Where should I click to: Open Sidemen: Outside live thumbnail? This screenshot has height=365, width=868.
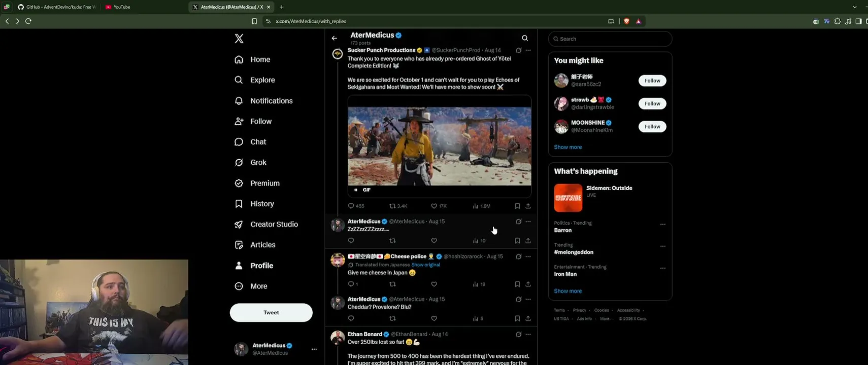click(x=568, y=198)
